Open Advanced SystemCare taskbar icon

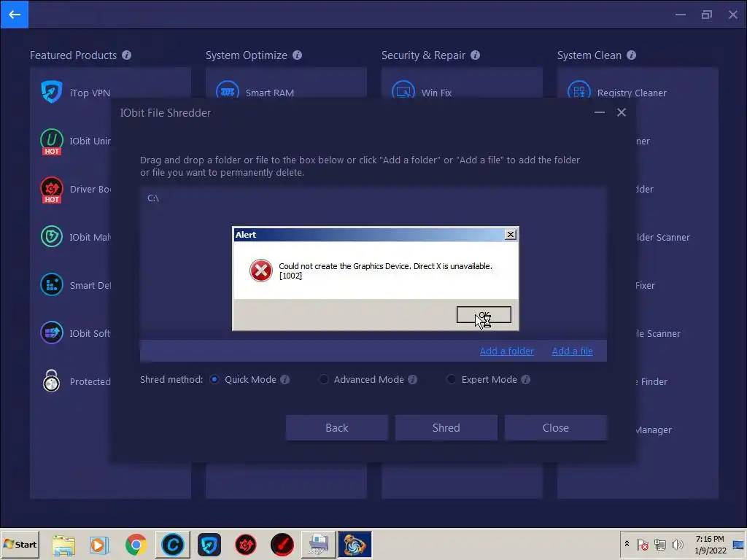pyautogui.click(x=172, y=545)
